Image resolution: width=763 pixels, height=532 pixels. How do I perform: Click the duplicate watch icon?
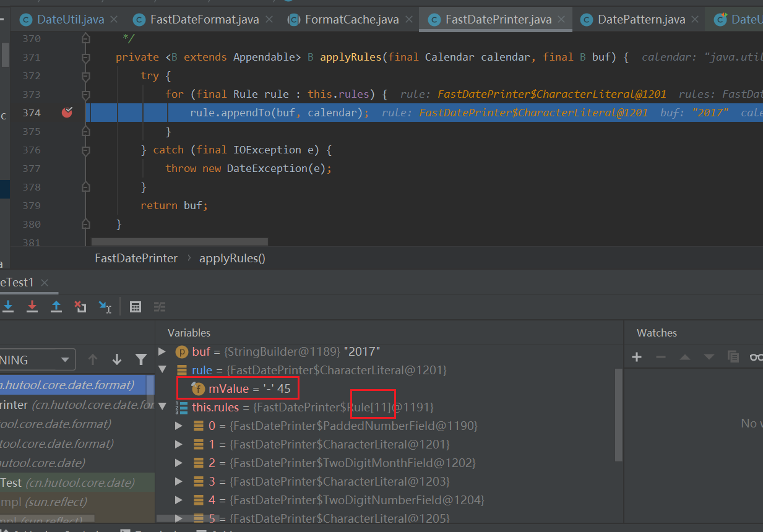coord(733,357)
